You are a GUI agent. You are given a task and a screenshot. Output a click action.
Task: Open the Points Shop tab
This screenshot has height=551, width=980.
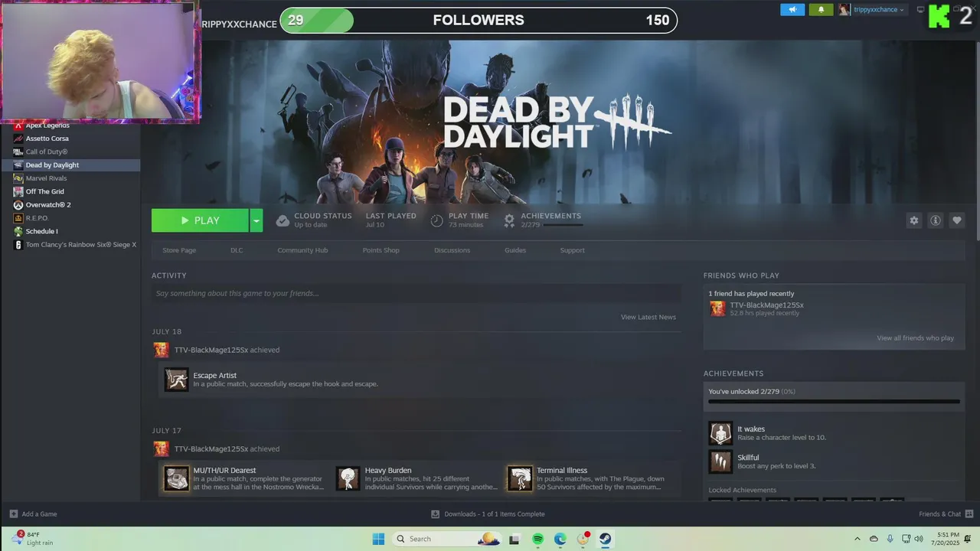pyautogui.click(x=381, y=250)
